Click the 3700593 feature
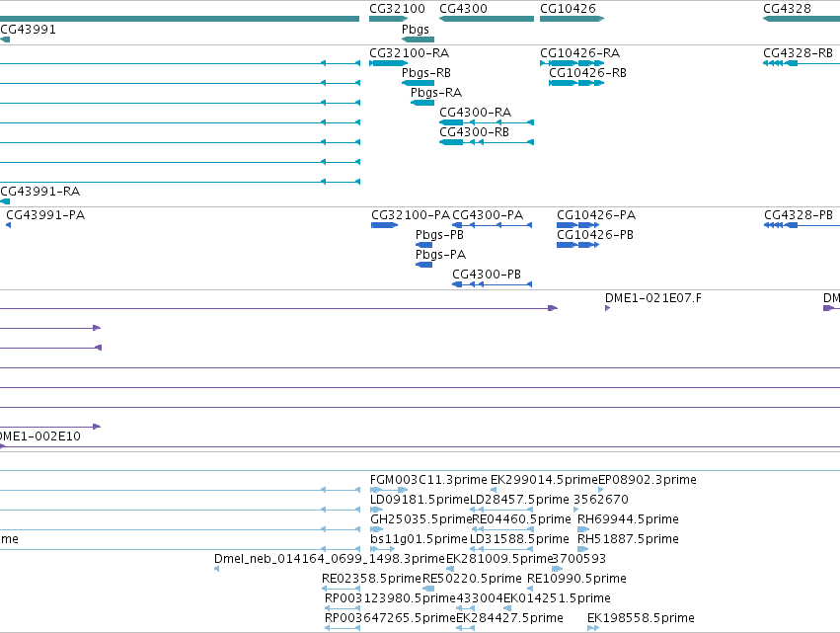Image resolution: width=840 pixels, height=633 pixels. pos(557,569)
